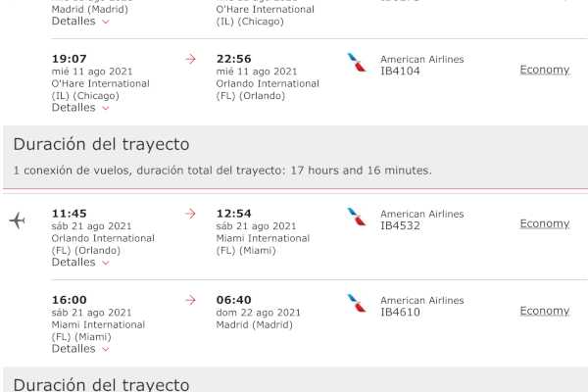The width and height of the screenshot is (588, 392).
Task: Click American Airlines logo for flight IB4104
Action: pos(357,63)
